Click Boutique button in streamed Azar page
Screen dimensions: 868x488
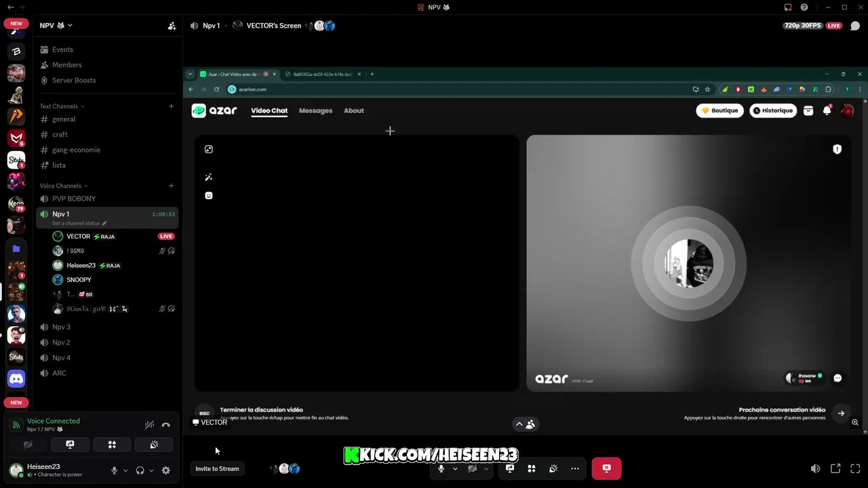point(720,110)
